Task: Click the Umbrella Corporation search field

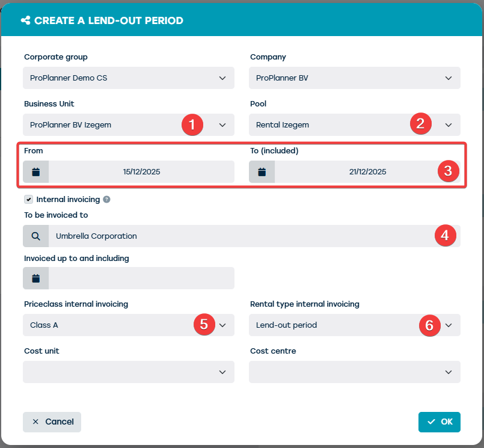Action: (254, 236)
